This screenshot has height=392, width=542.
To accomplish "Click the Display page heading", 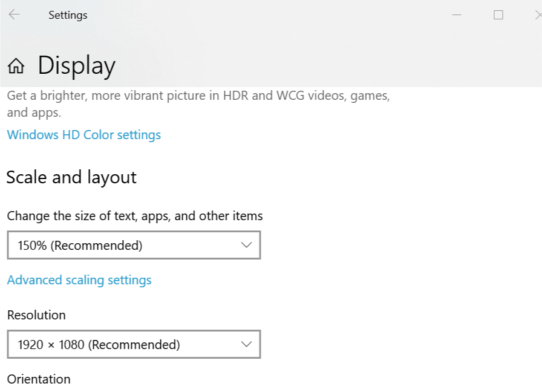I will tap(76, 66).
